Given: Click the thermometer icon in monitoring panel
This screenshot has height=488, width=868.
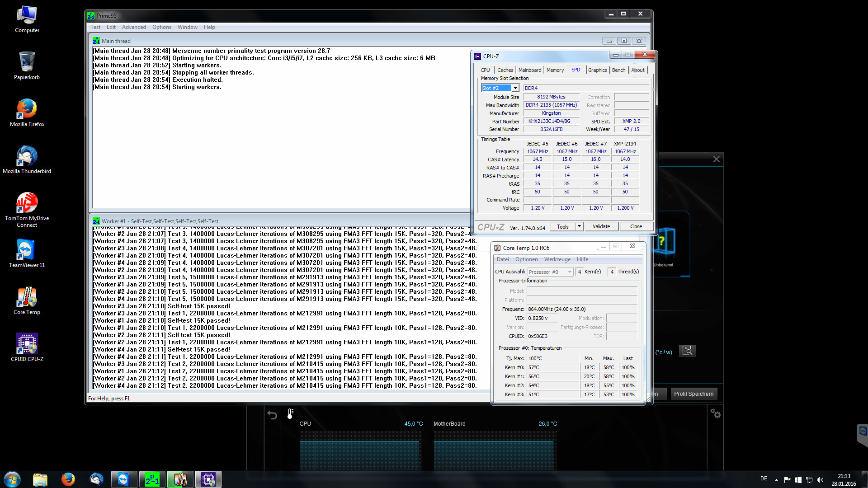Looking at the screenshot, I should coord(290,413).
